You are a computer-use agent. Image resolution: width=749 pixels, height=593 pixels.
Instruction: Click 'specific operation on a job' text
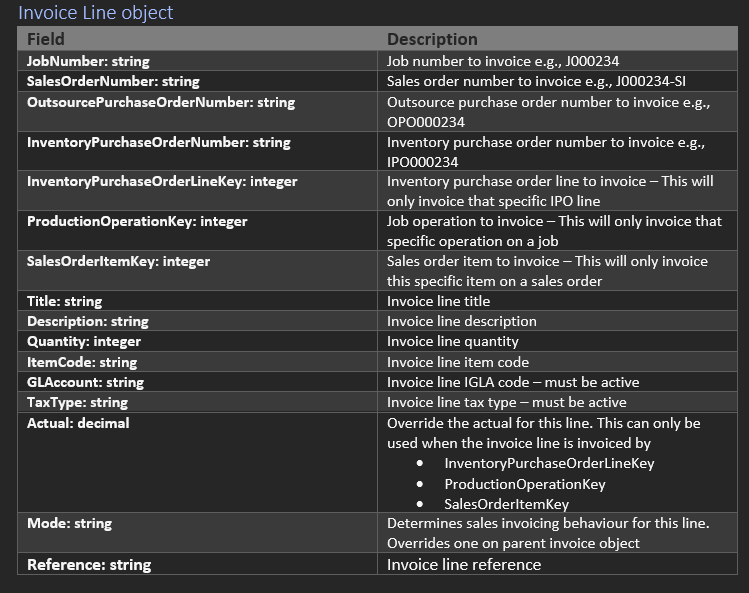click(x=472, y=241)
